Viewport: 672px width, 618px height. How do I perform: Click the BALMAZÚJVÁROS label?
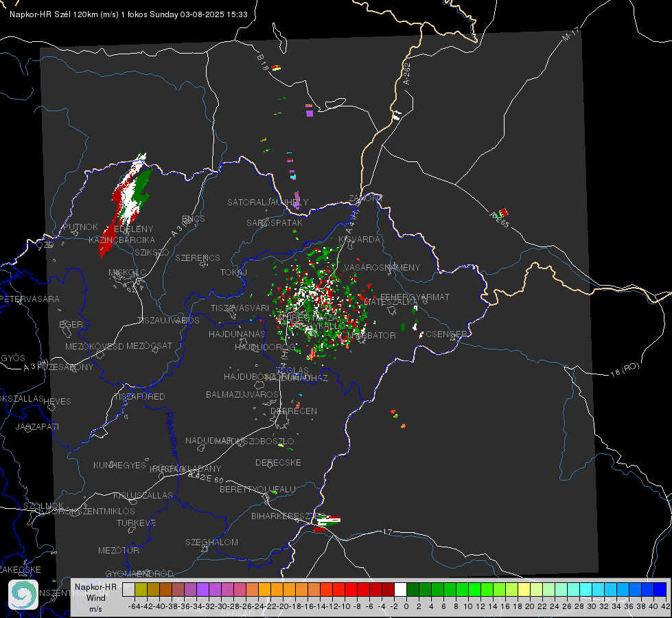(x=242, y=395)
